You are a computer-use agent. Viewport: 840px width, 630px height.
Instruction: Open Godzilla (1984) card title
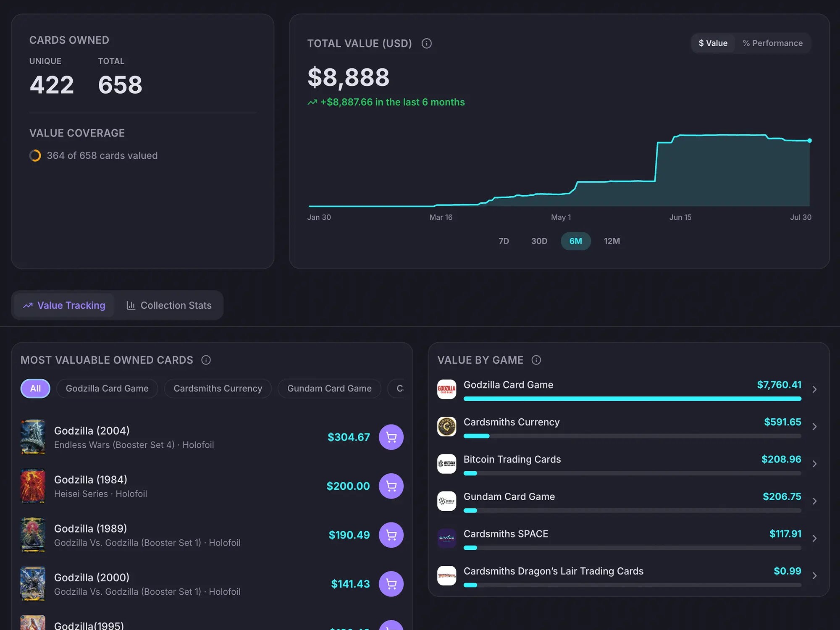point(91,480)
